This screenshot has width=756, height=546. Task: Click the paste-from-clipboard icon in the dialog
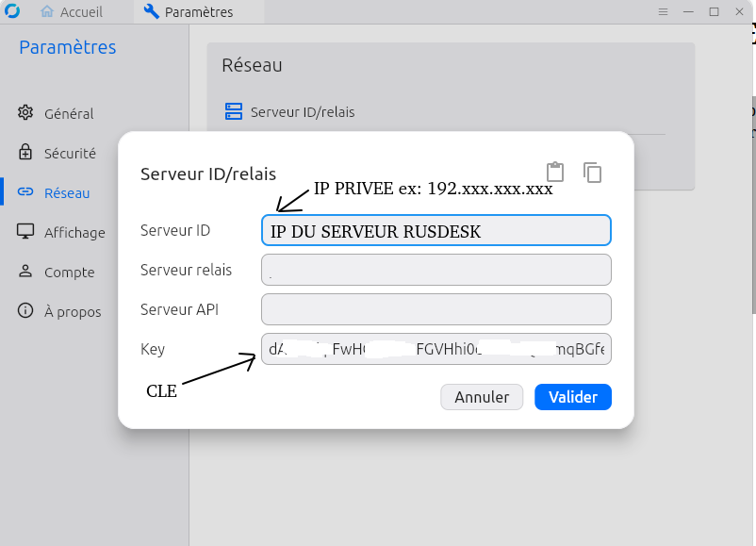click(x=555, y=172)
